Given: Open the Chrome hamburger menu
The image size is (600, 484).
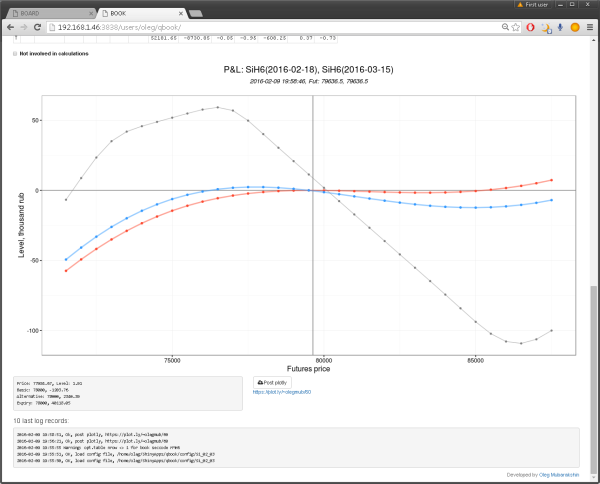Looking at the screenshot, I should click(590, 27).
